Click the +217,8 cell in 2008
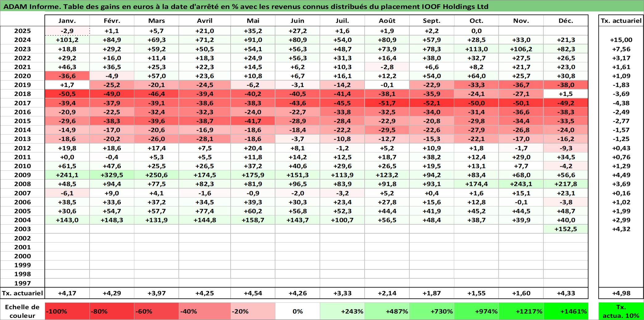 coord(566,184)
